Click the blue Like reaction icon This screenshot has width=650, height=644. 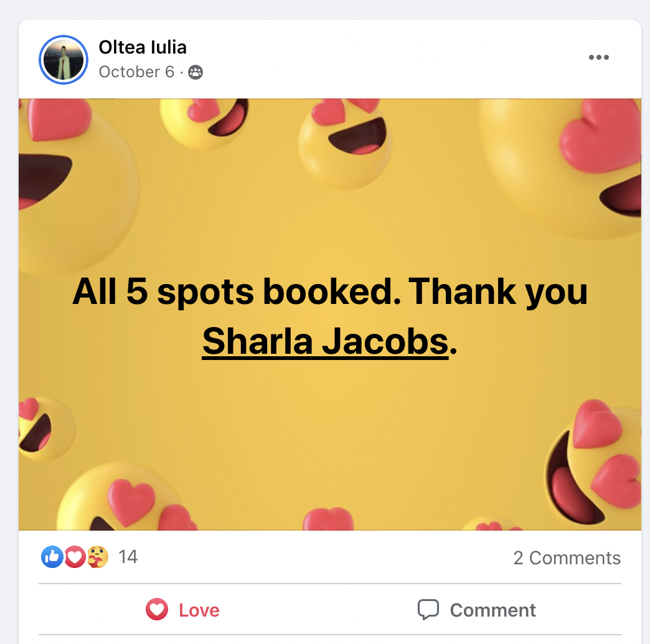coord(52,557)
